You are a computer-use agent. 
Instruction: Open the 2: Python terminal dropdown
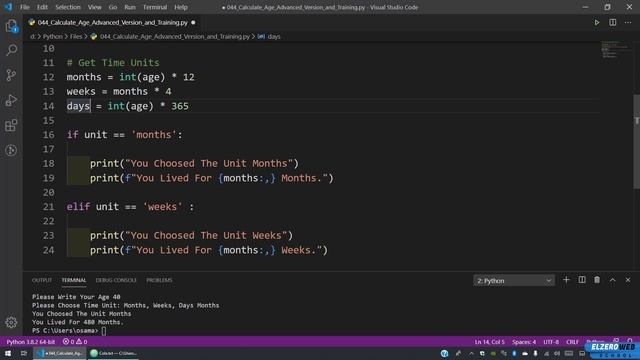coord(514,280)
